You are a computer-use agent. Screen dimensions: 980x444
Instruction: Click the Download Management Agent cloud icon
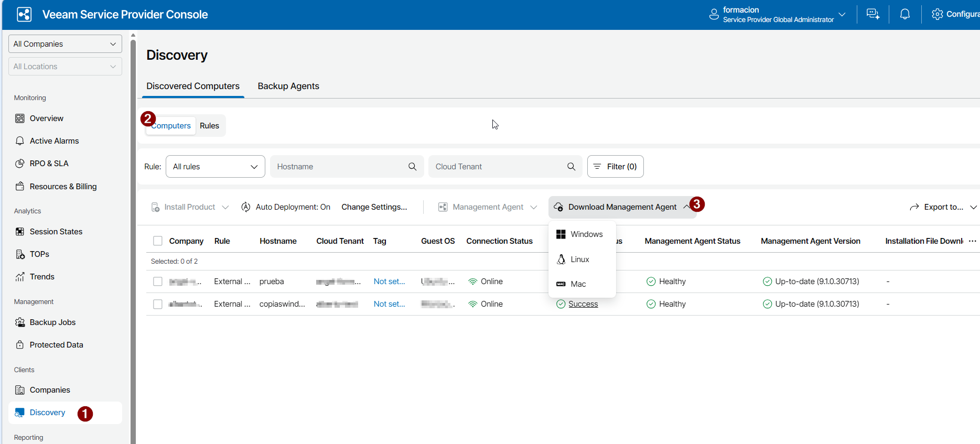point(558,207)
